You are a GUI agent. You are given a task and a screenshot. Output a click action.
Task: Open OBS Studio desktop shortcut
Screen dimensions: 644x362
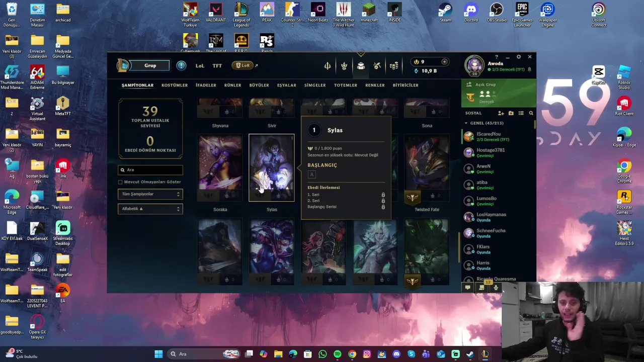(497, 13)
